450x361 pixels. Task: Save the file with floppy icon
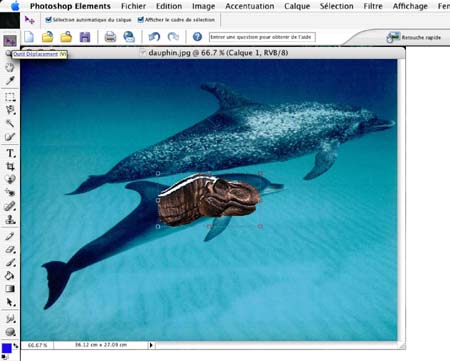click(85, 37)
